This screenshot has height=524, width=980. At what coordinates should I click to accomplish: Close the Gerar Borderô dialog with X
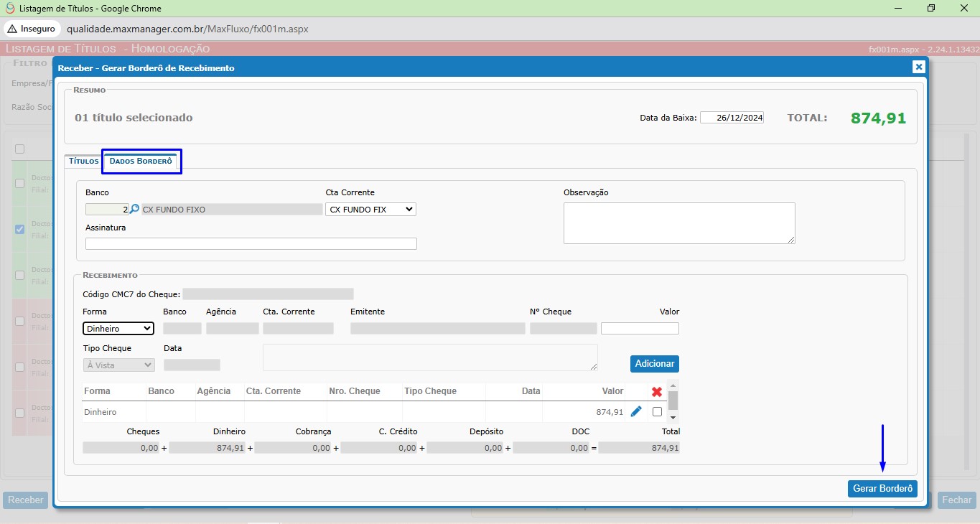point(918,67)
